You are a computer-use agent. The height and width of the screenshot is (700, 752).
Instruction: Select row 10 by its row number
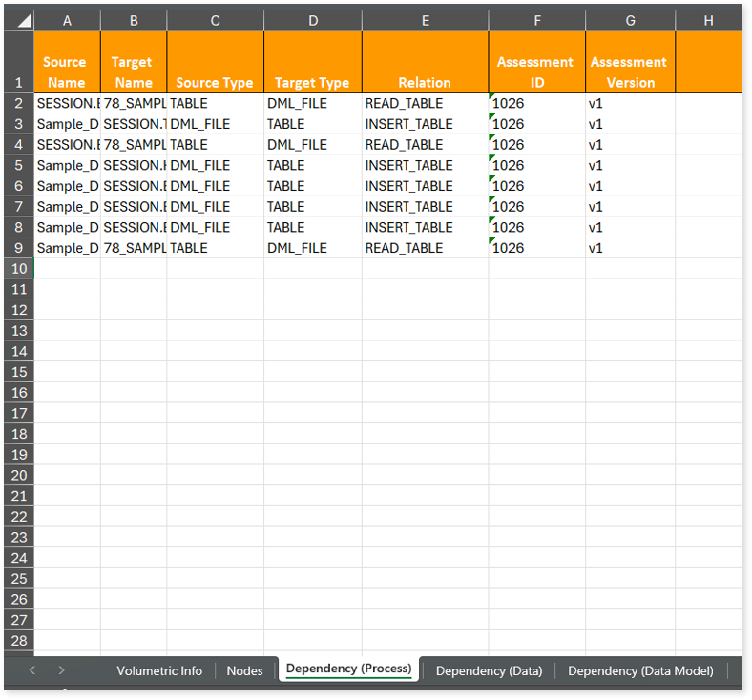coord(18,268)
